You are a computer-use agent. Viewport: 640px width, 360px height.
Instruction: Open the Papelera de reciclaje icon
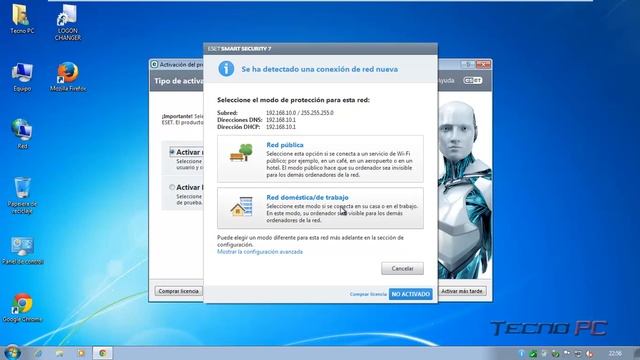click(x=22, y=196)
